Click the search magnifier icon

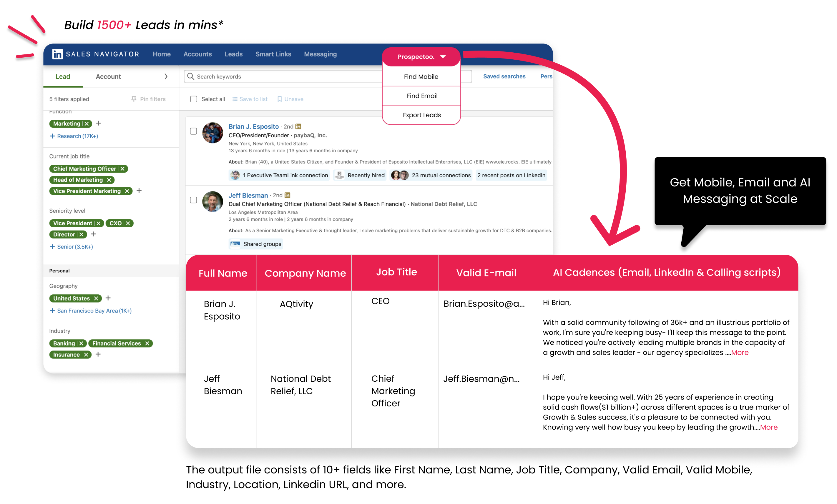coord(191,76)
